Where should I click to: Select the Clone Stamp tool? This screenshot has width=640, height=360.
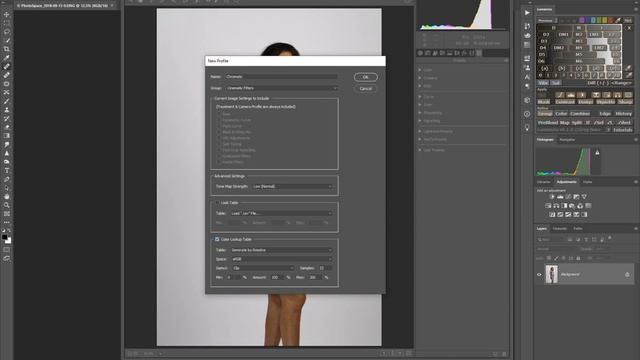[x=7, y=110]
